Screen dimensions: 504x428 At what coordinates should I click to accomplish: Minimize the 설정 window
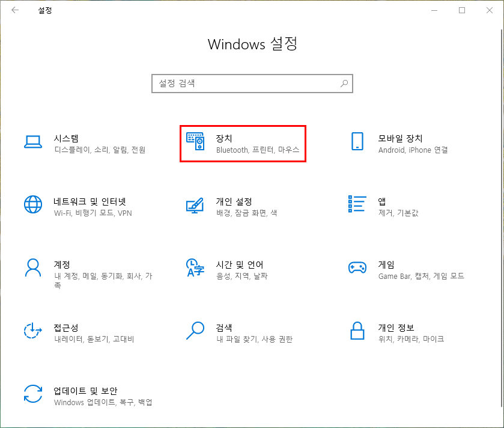(434, 10)
